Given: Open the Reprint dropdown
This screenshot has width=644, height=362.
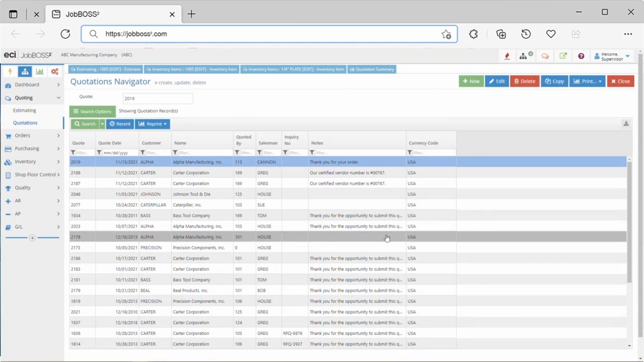Looking at the screenshot, I should (x=152, y=124).
